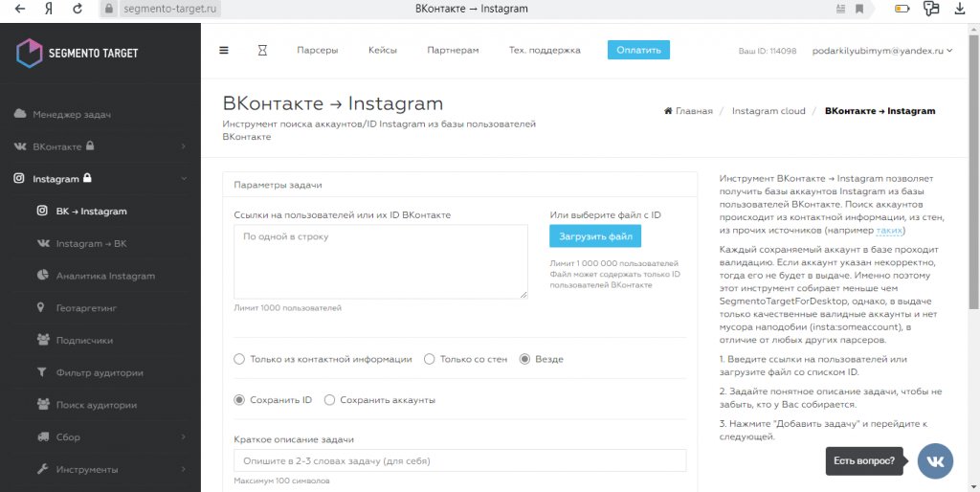The height and width of the screenshot is (492, 980).
Task: Open Кейсы top menu item
Action: [x=383, y=51]
